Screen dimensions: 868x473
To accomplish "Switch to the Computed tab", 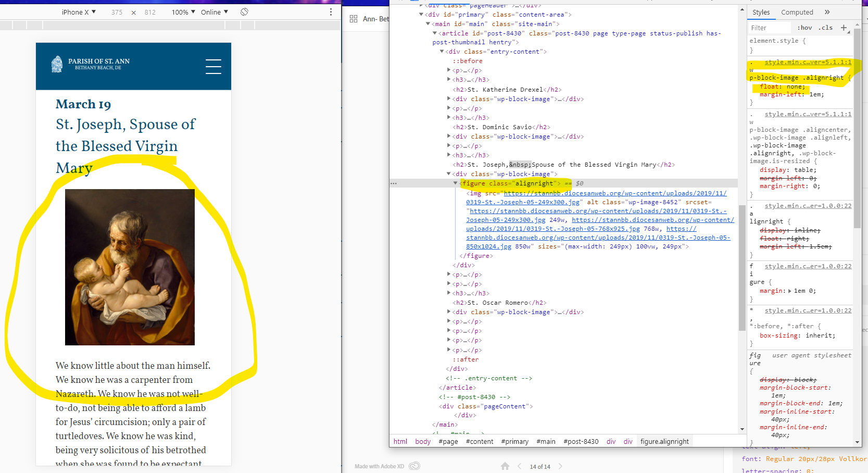I will [x=797, y=12].
